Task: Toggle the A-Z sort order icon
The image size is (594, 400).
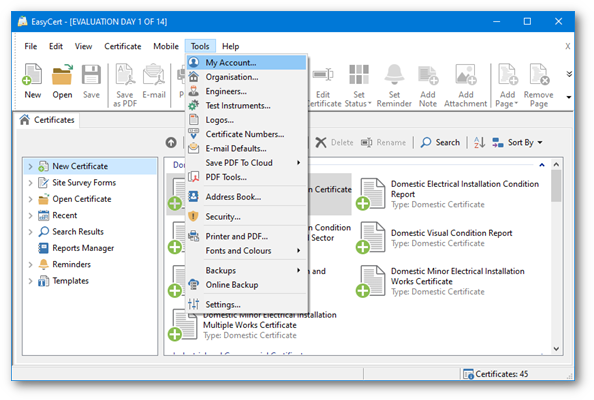Action: point(479,142)
